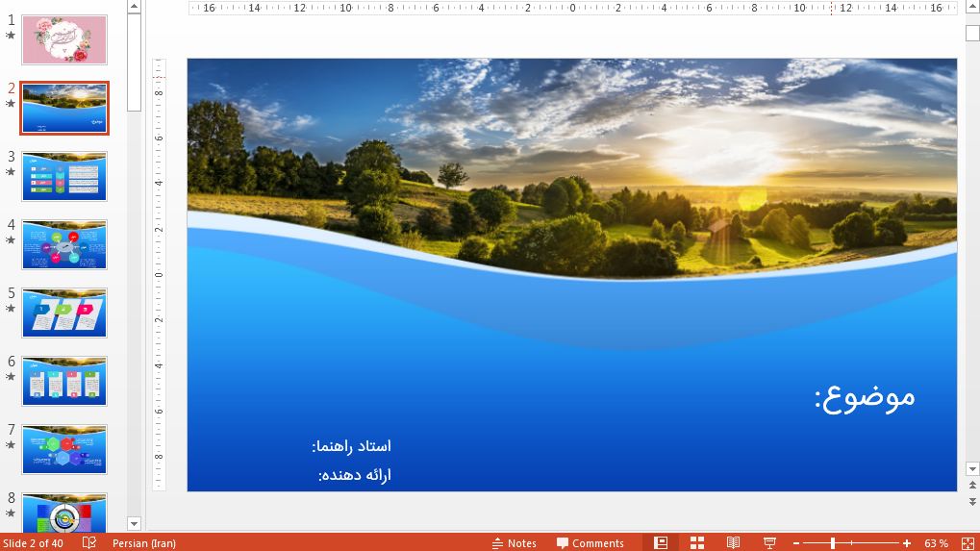Open spell check icon in status bar
980x551 pixels.
pos(89,543)
